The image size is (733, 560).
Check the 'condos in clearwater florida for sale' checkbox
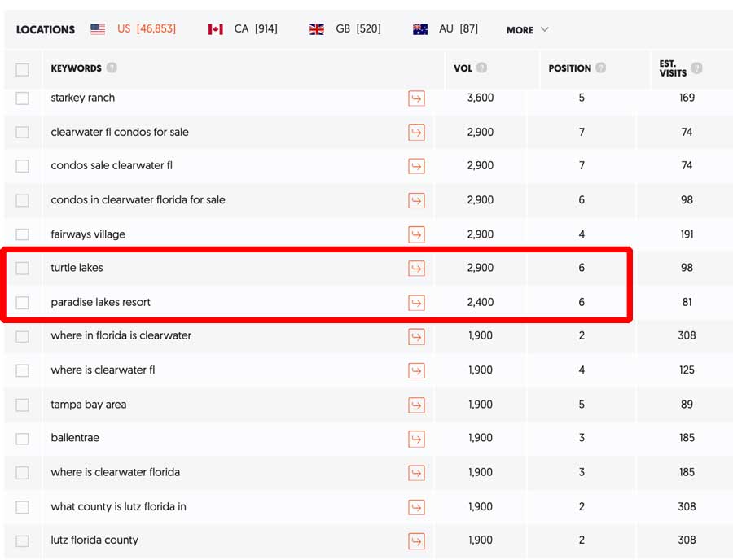(23, 200)
